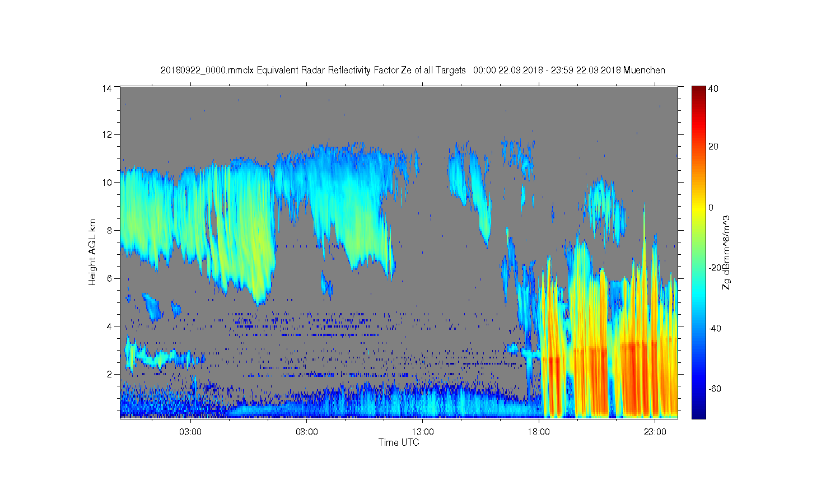Click the colorbar label '40'
This screenshot has height=504, width=840.
point(713,88)
